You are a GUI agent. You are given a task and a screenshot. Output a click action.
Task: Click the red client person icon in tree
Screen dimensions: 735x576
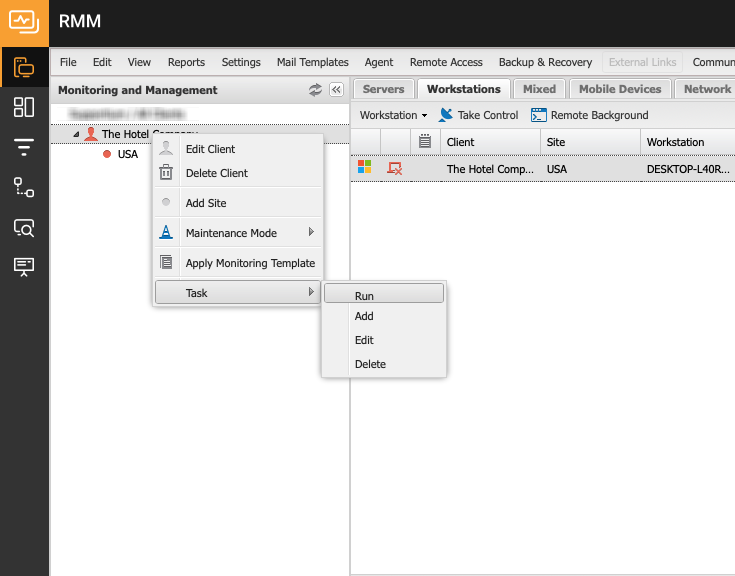[x=90, y=134]
